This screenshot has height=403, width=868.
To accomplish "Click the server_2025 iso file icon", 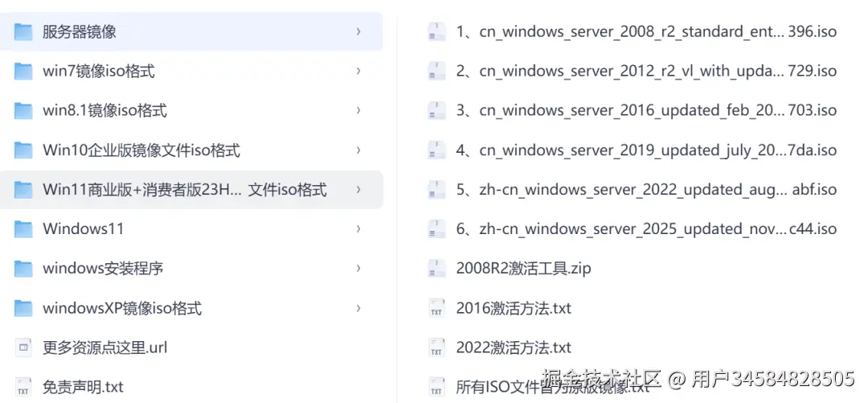I will pyautogui.click(x=436, y=229).
